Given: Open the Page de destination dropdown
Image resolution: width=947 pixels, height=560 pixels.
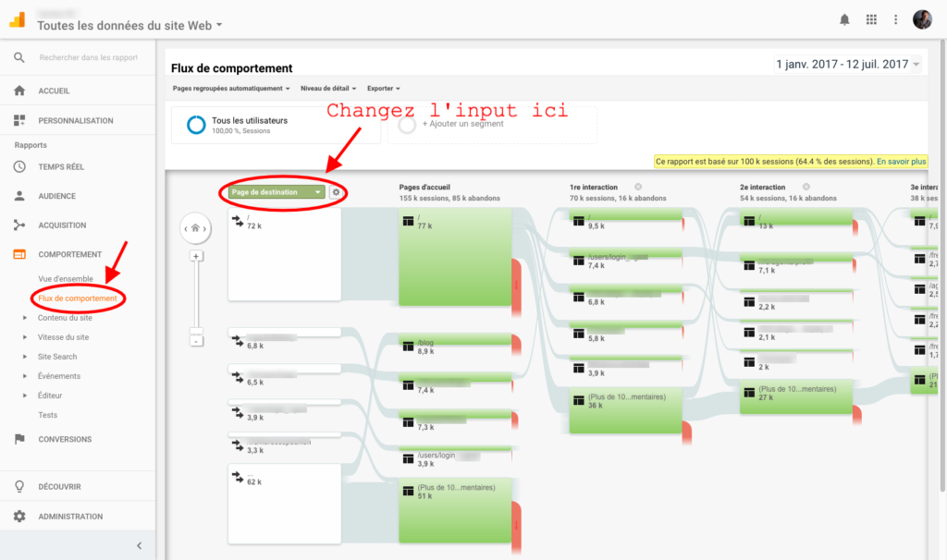Looking at the screenshot, I should (x=277, y=192).
